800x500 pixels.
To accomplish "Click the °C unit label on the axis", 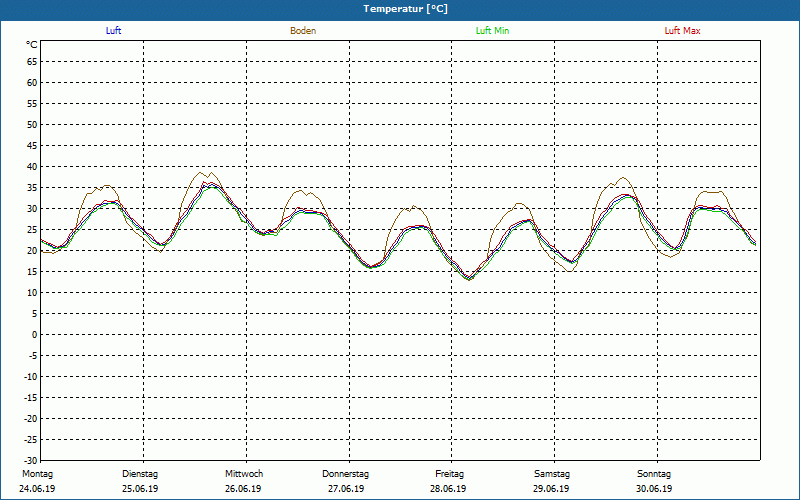I will pos(32,45).
